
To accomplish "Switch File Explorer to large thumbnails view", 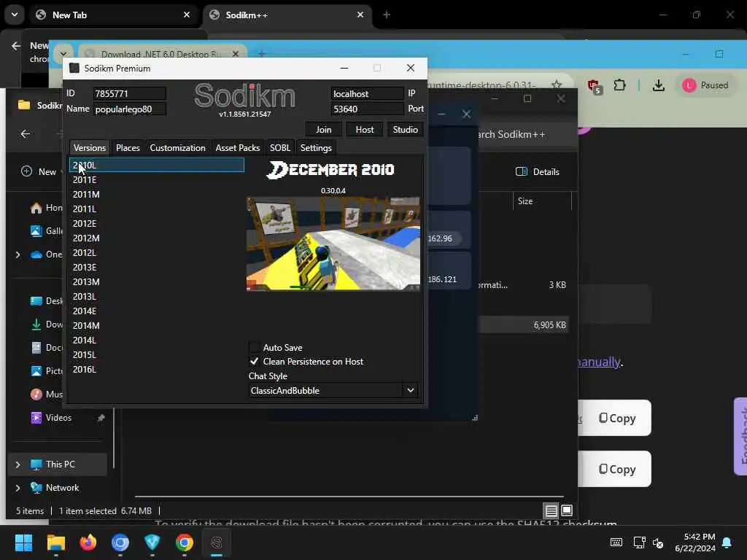I will tap(566, 510).
